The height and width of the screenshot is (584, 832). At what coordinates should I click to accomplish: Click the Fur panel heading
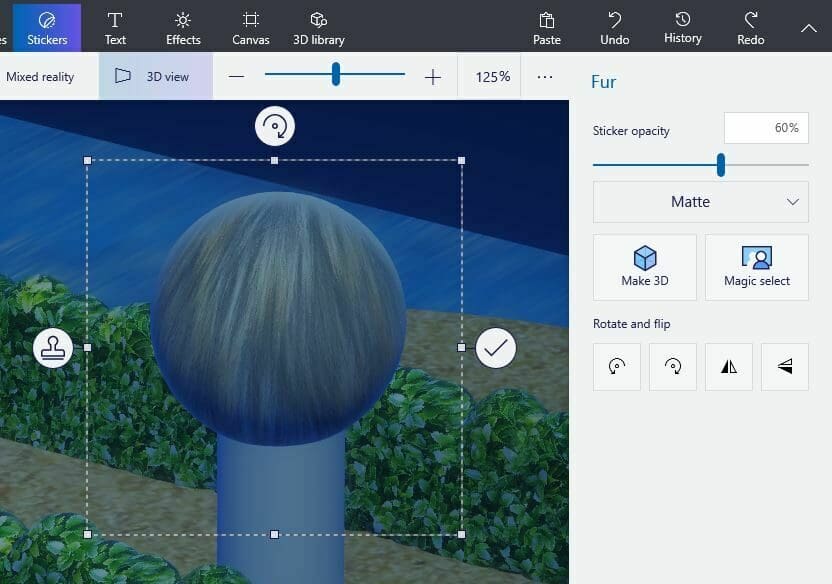tap(603, 82)
